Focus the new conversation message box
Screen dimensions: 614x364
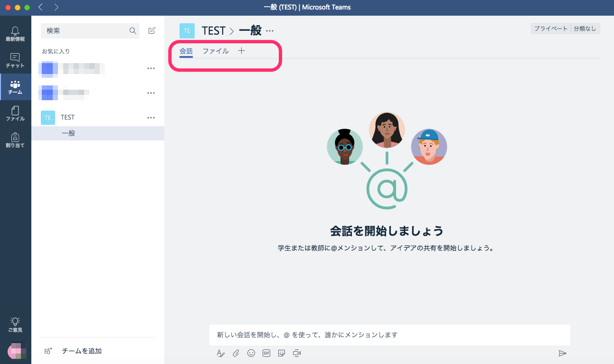click(x=389, y=335)
